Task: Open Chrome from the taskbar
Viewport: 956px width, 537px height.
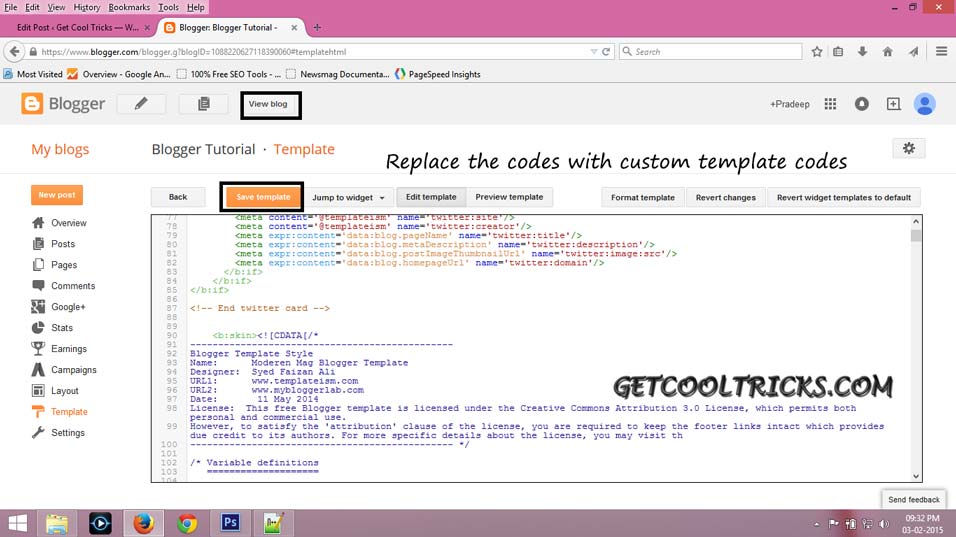Action: click(x=187, y=523)
